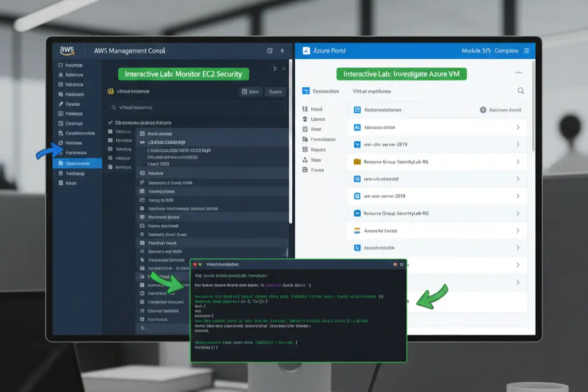Image resolution: width=588 pixels, height=392 pixels.
Task: Click the Interactive Lab: Monitor EC2 Security banner
Action: click(183, 74)
